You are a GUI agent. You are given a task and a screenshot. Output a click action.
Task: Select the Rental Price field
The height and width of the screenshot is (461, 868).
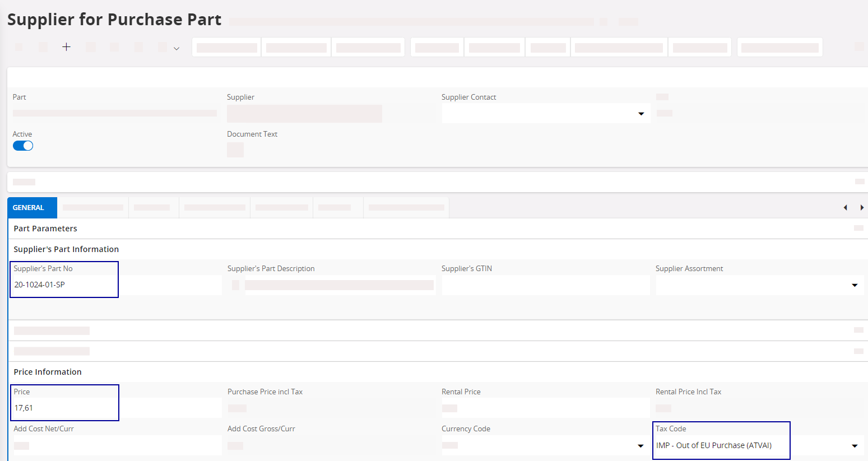(x=545, y=408)
